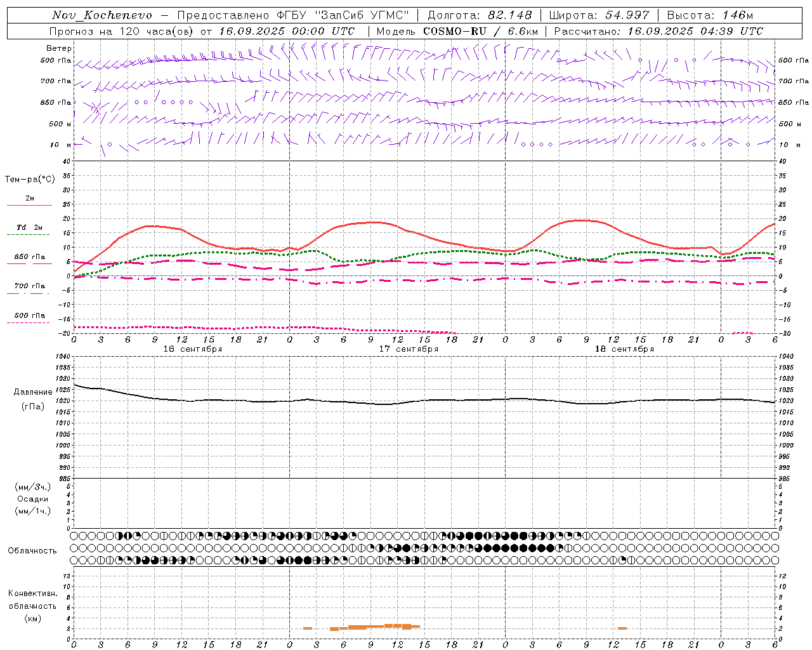Click the orange convective bar near 18 September 12h
Image resolution: width=812 pixels, height=650 pixels.
click(x=622, y=628)
